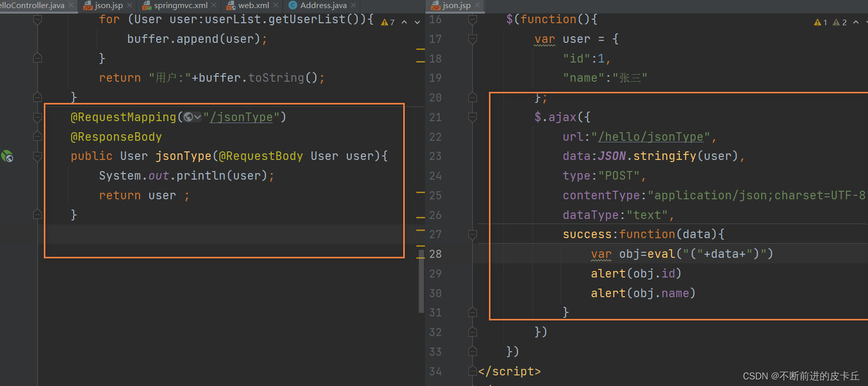Switch to json.jsp tab in left pane
Viewport: 868px width, 386px height.
pyautogui.click(x=103, y=6)
